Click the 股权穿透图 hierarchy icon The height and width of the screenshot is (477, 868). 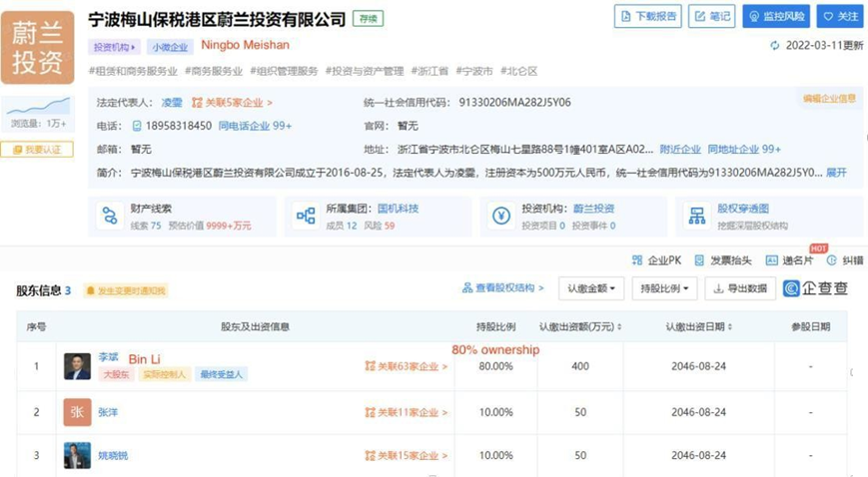(x=697, y=216)
